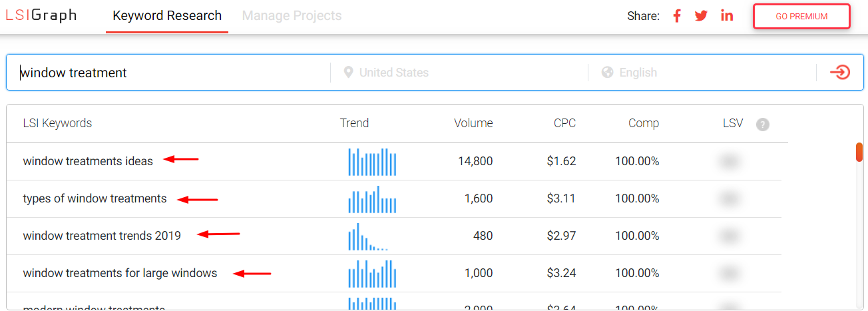Click volume value 1,600
Viewport: 868px width, 311px height.
[x=479, y=198]
